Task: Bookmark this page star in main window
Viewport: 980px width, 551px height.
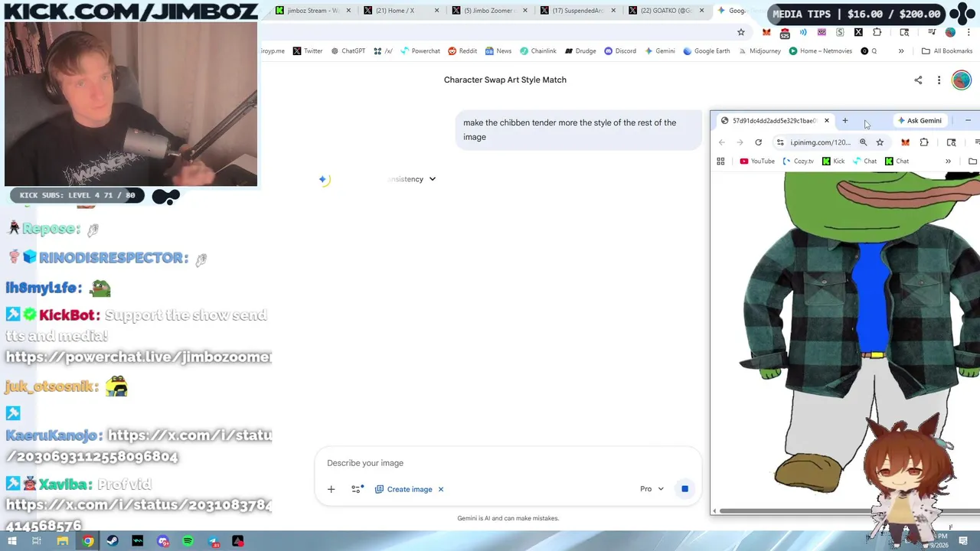Action: tap(740, 32)
